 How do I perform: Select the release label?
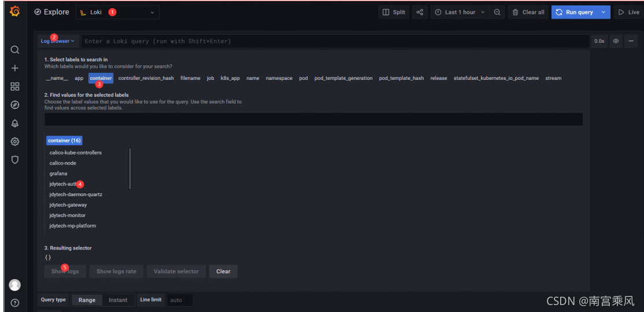[439, 78]
